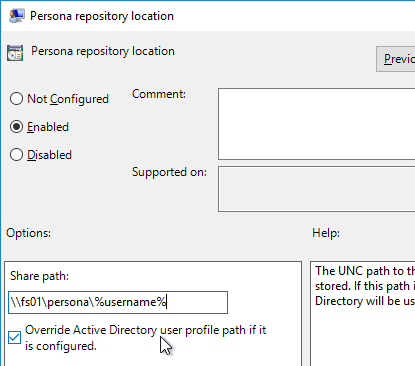The width and height of the screenshot is (415, 366).
Task: Click inside the Comment text box
Action: point(317,124)
